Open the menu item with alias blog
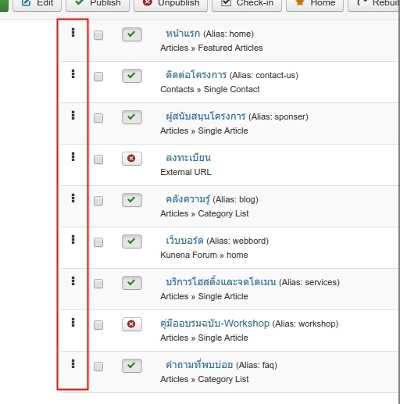Screen dimensions: 400x404 [188, 199]
